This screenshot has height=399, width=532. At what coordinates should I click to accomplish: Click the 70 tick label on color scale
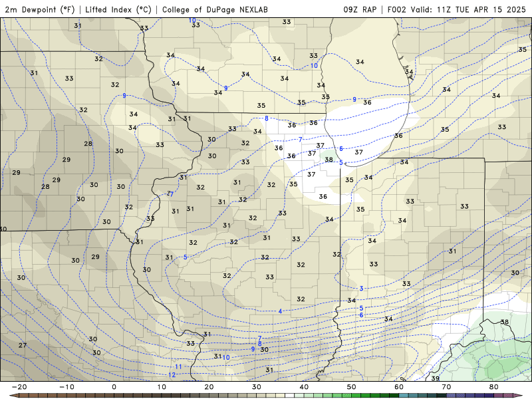(446, 387)
